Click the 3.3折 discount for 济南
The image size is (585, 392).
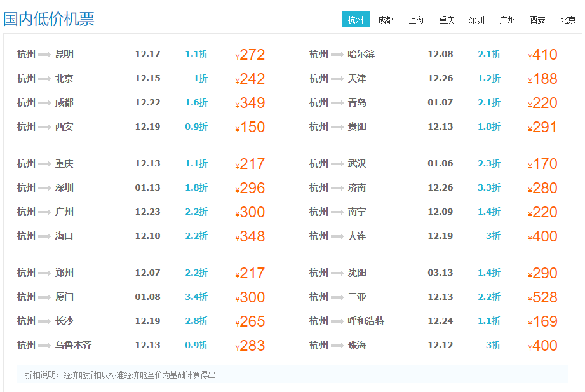coord(488,187)
